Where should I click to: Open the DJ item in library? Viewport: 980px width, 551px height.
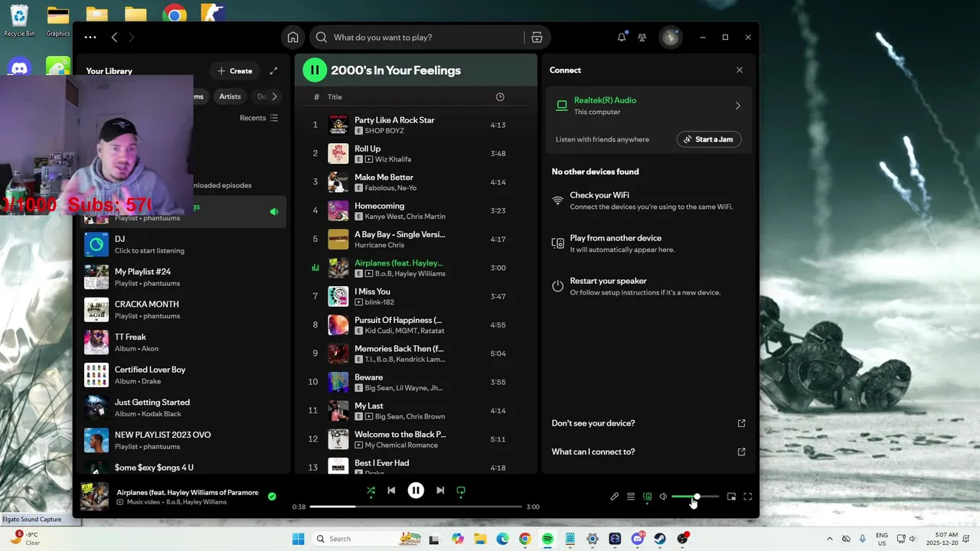(184, 244)
